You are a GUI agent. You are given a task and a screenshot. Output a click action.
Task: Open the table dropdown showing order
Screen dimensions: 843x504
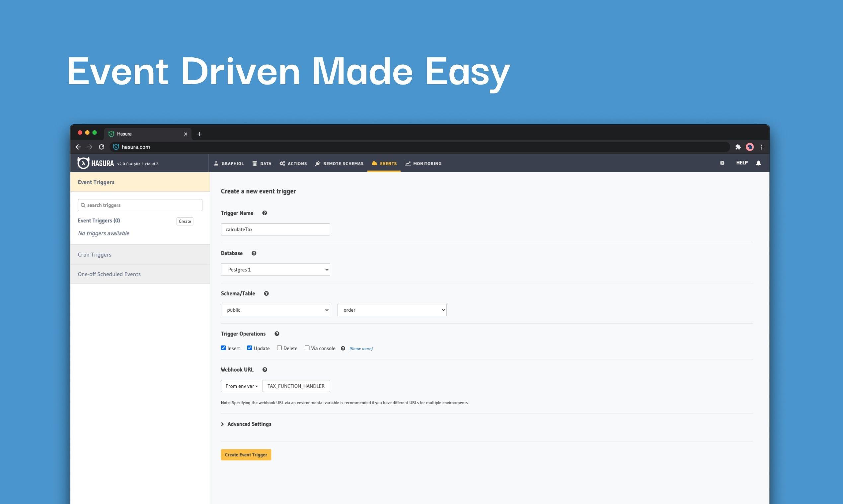[392, 310]
